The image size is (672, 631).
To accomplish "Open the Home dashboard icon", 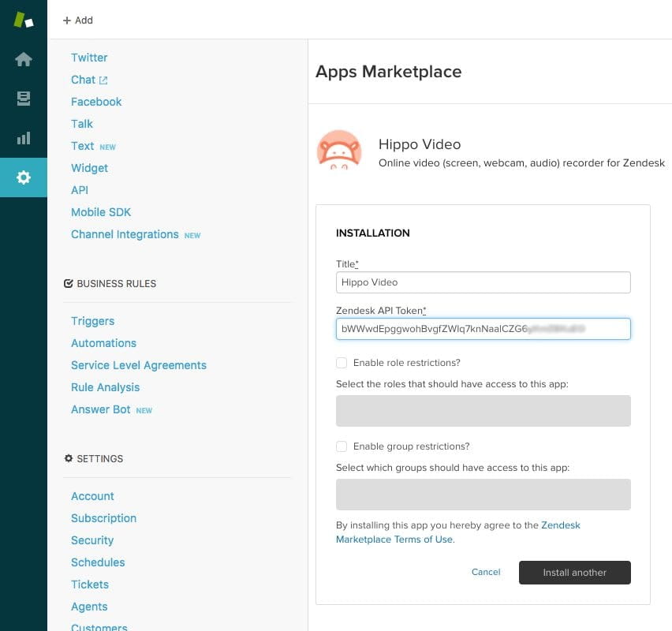I will pos(24,60).
